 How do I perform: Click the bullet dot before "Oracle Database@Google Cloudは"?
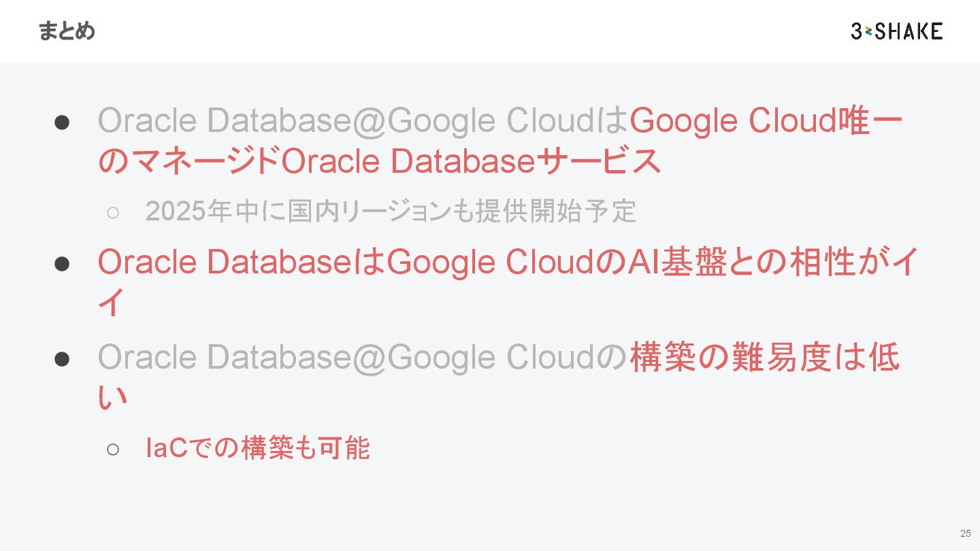62,122
